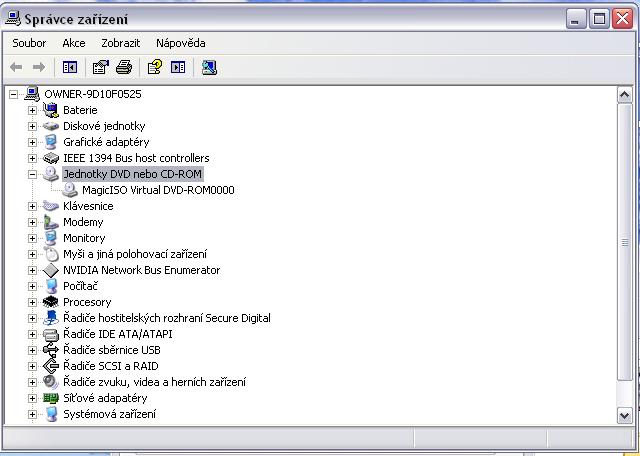Click the vertical scrollbar down arrow

coord(625,415)
